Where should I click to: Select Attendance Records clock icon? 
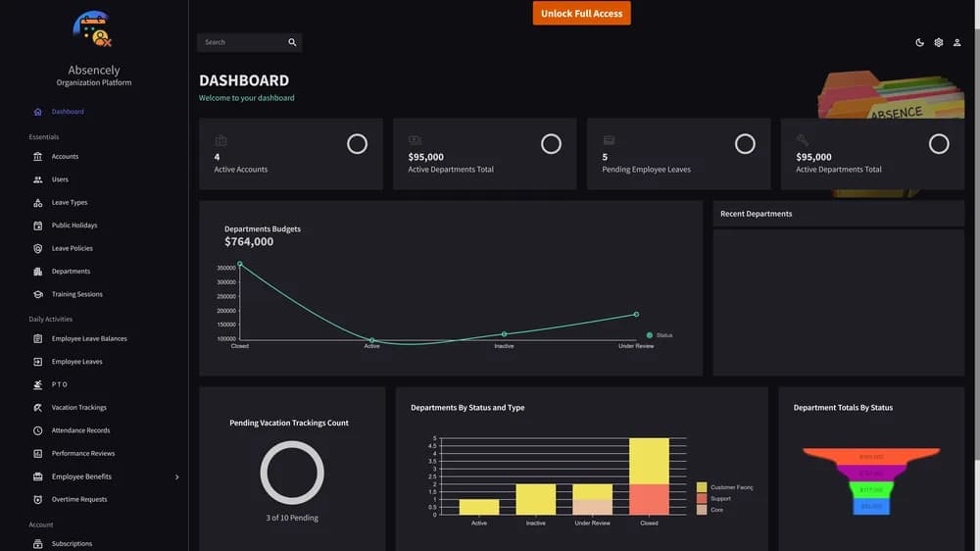[37, 430]
